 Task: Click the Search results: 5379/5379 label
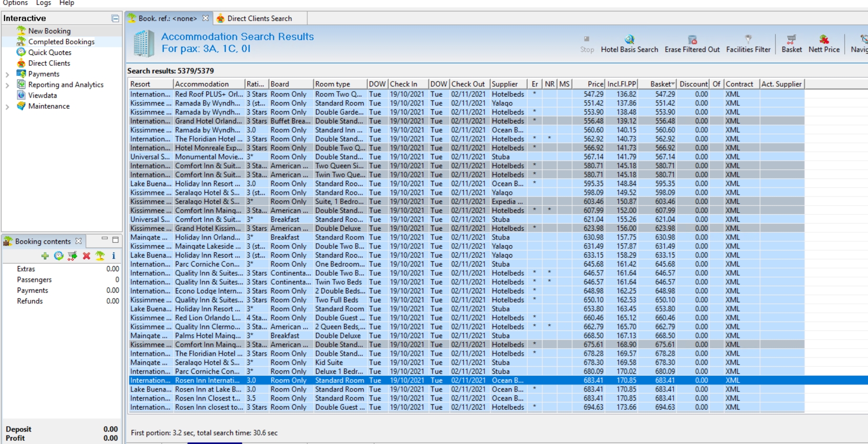tap(170, 71)
